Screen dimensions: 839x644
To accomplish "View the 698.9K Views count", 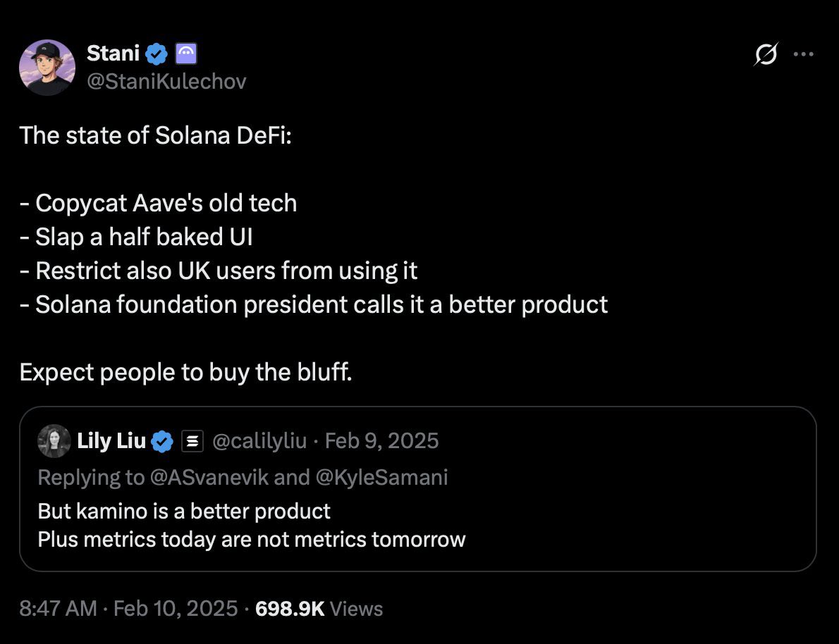I will 317,608.
